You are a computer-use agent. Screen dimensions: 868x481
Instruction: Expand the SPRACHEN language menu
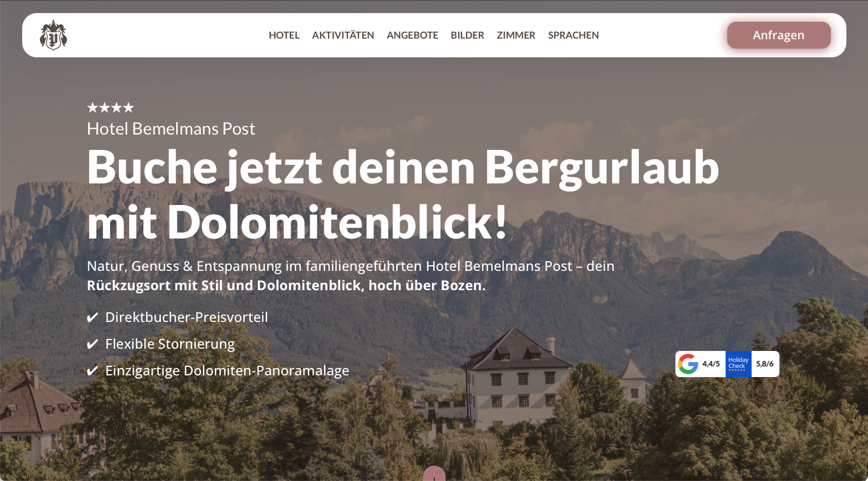[x=574, y=35]
